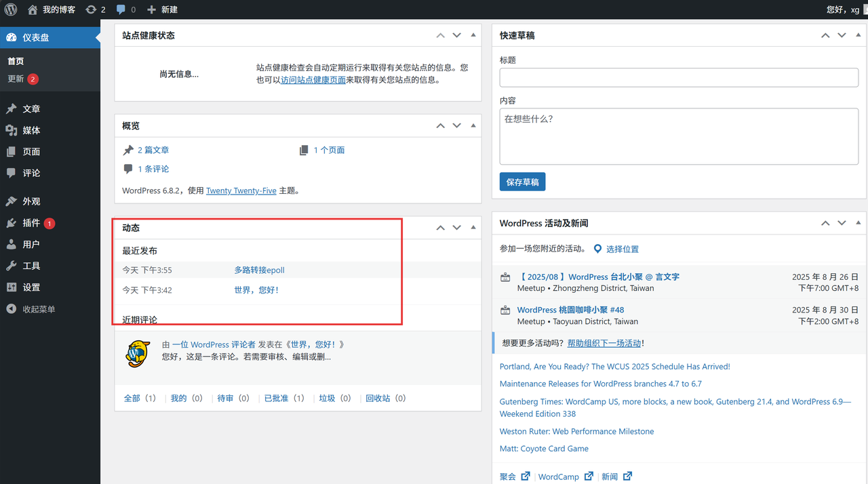Open WordPress 台北小聚 event link
868x484 pixels.
tap(598, 277)
